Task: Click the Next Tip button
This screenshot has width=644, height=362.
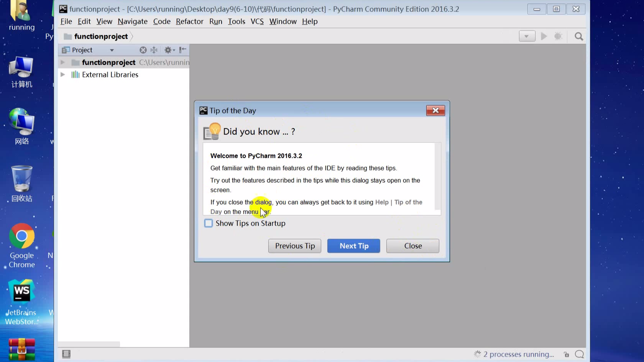Action: [353, 246]
